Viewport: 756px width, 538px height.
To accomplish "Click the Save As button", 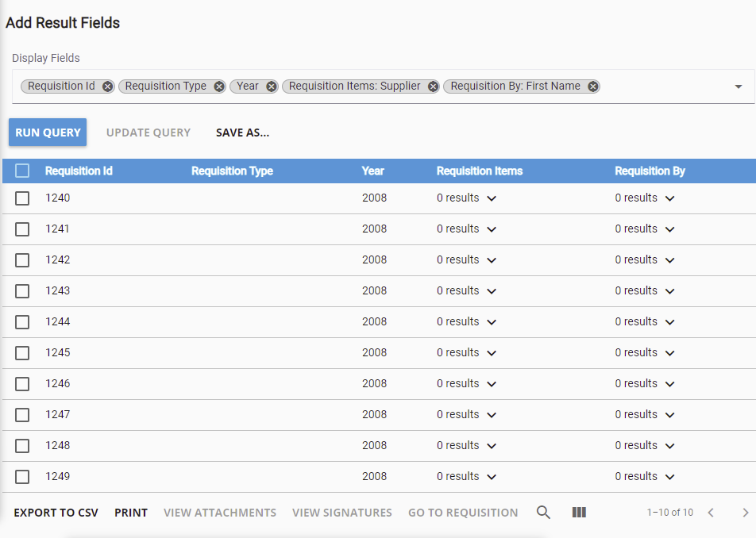I will [242, 133].
